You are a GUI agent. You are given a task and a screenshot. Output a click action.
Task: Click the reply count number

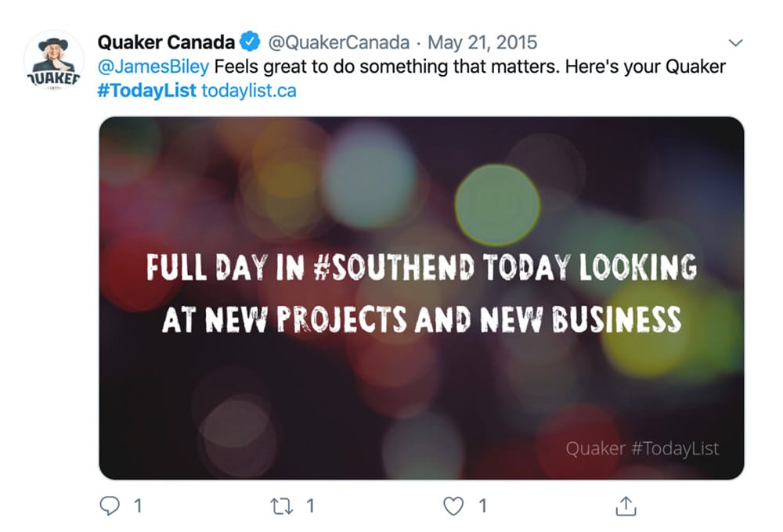[x=138, y=506]
